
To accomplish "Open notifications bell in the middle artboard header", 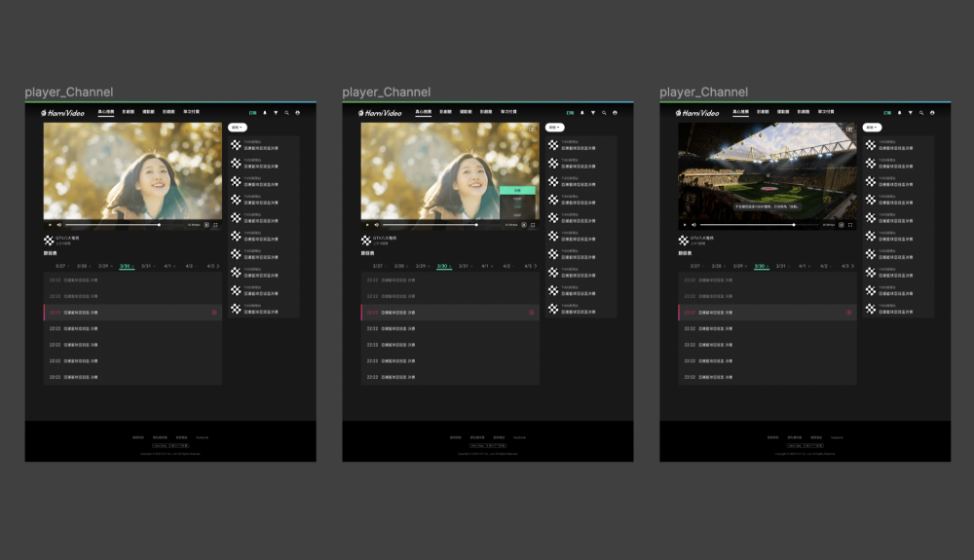I will click(x=582, y=113).
